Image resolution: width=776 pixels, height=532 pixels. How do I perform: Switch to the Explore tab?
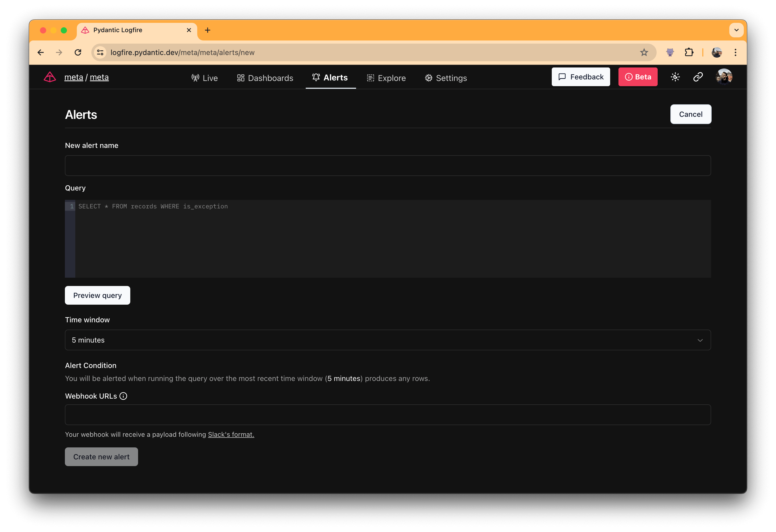(x=386, y=78)
